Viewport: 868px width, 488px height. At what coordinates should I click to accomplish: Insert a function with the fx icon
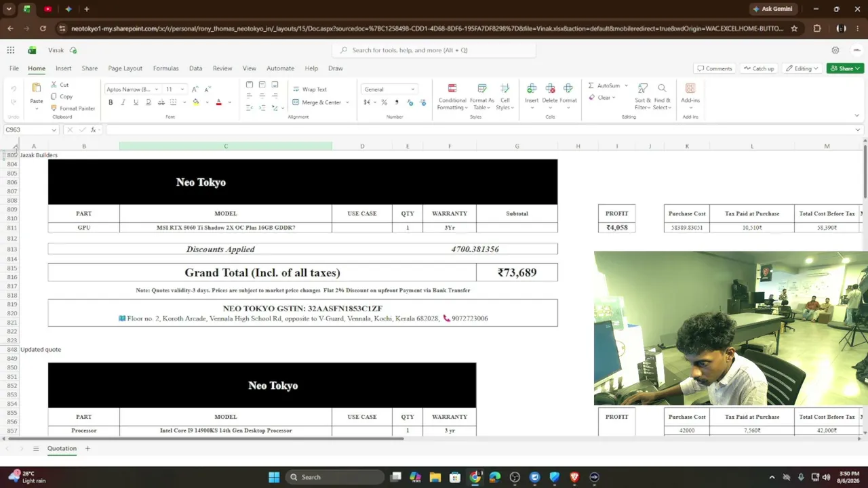[x=93, y=129]
